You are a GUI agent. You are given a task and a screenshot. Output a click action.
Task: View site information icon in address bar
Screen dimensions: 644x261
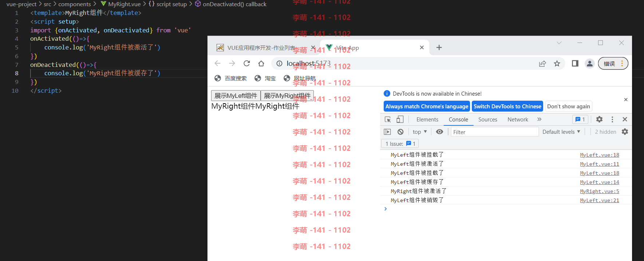pos(279,63)
